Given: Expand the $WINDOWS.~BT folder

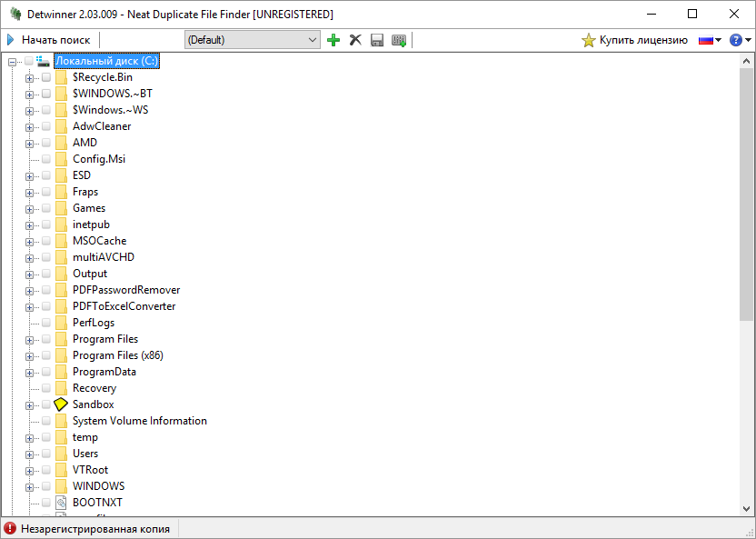Looking at the screenshot, I should pyautogui.click(x=29, y=95).
